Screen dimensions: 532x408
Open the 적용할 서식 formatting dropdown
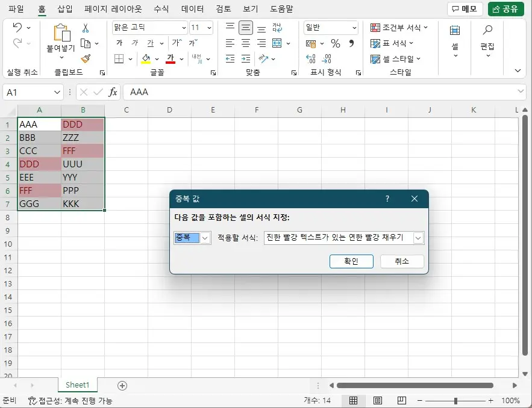tap(419, 238)
